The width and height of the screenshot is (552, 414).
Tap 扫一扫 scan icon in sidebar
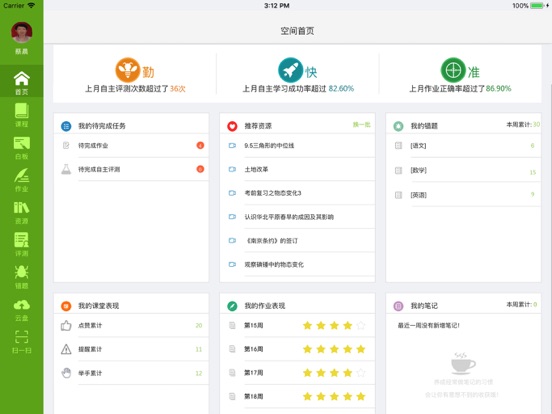click(21, 342)
